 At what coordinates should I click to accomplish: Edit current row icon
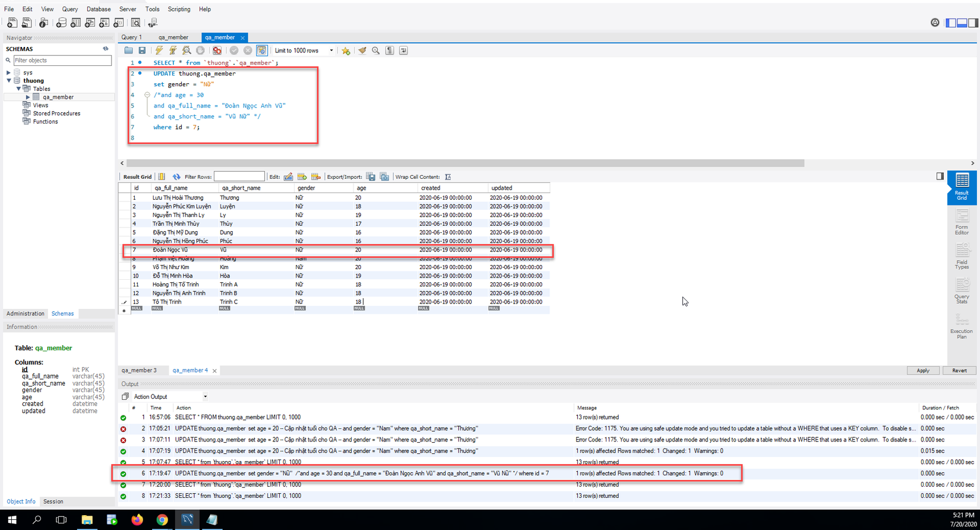pos(288,176)
